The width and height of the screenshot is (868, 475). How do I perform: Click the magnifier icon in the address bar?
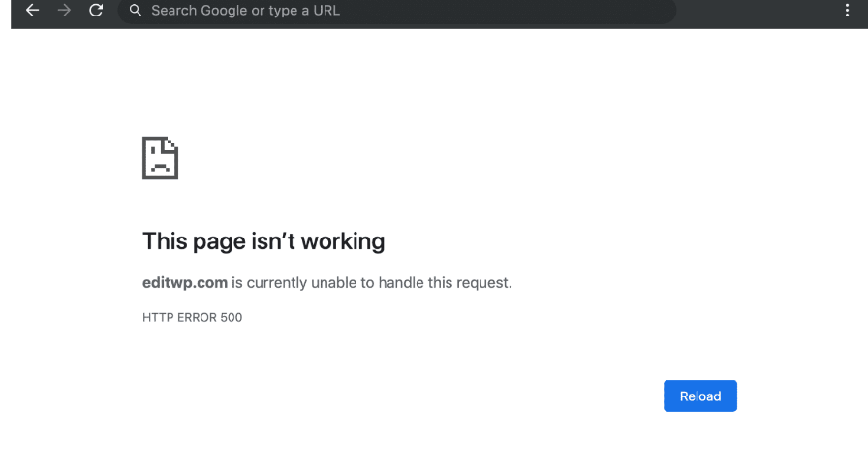pos(135,11)
